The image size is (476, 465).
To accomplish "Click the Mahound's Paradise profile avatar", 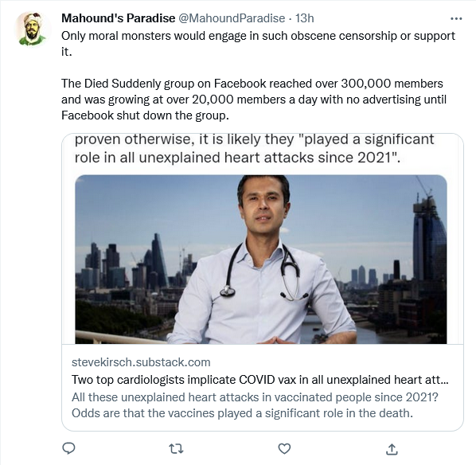I will [x=32, y=29].
